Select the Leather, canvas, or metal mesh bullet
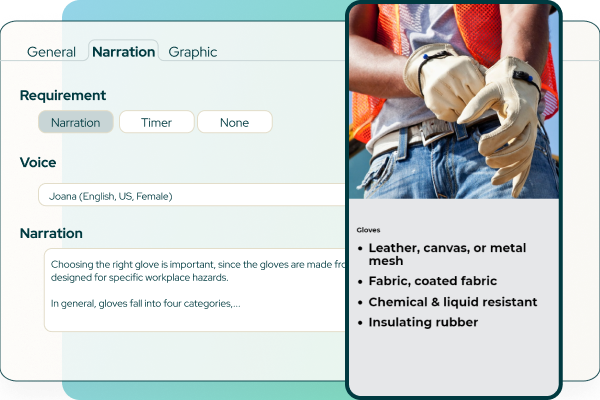 coord(447,255)
